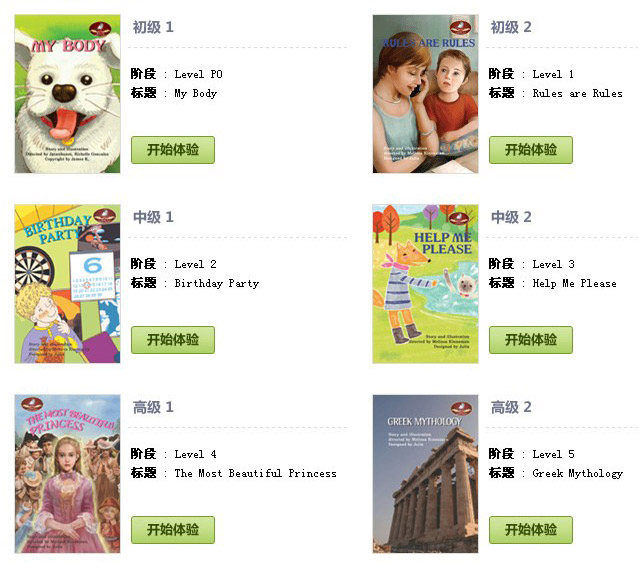Start the Help Me Please experience button
The width and height of the screenshot is (638, 576).
click(x=531, y=340)
